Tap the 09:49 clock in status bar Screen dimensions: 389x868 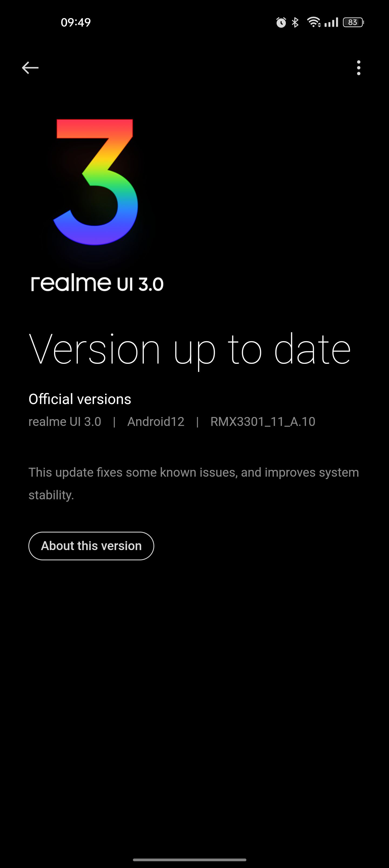(x=76, y=22)
